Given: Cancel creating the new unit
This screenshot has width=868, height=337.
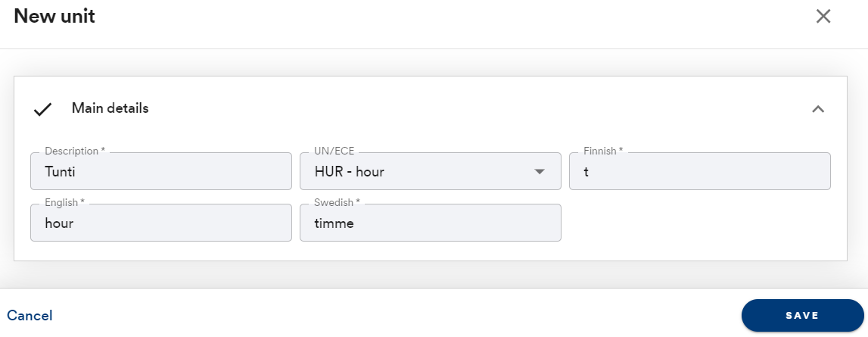Looking at the screenshot, I should point(30,315).
